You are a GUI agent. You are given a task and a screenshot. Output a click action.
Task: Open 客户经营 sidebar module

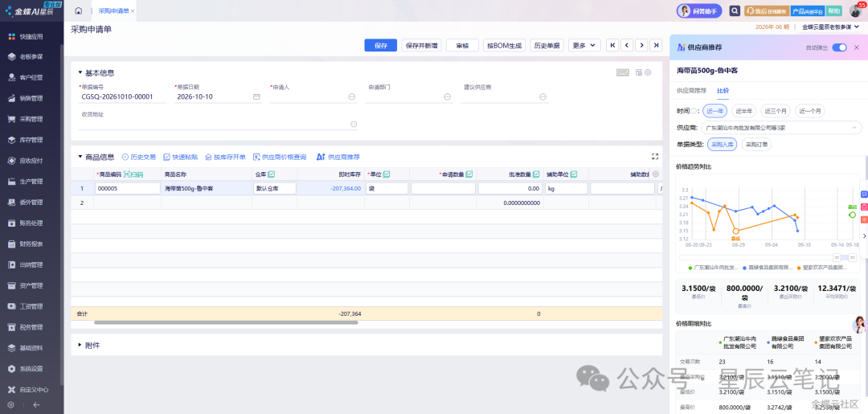[x=32, y=77]
